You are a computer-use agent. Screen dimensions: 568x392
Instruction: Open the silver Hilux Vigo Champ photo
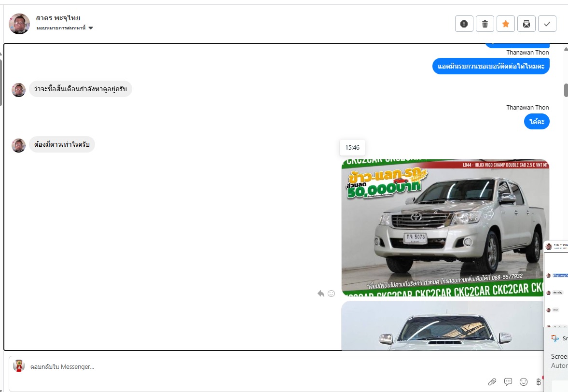[445, 227]
